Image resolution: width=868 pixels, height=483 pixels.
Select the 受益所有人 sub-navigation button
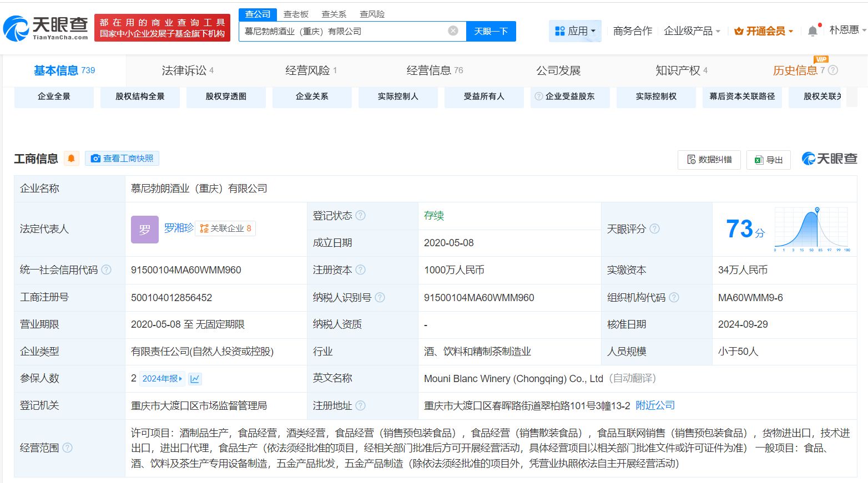pos(484,96)
